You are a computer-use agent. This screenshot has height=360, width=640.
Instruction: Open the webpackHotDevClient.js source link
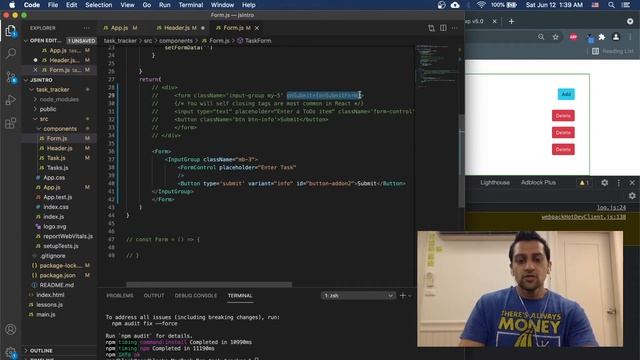coord(584,217)
